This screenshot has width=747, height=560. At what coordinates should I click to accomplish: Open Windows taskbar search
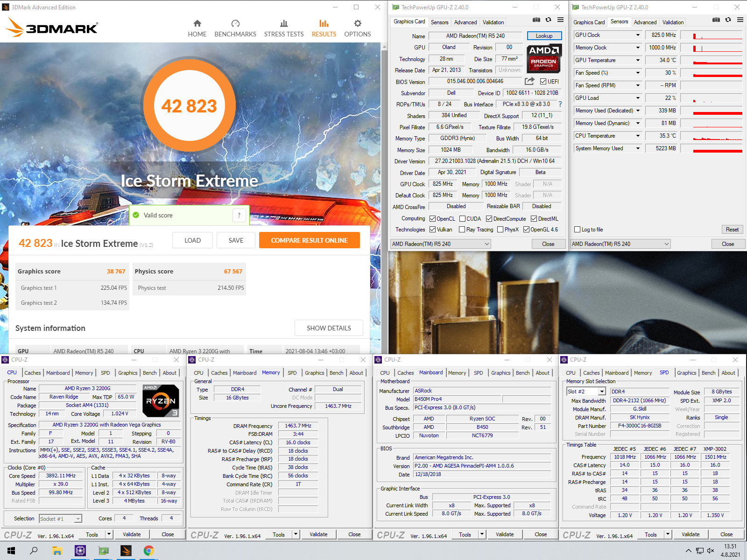tap(34, 551)
